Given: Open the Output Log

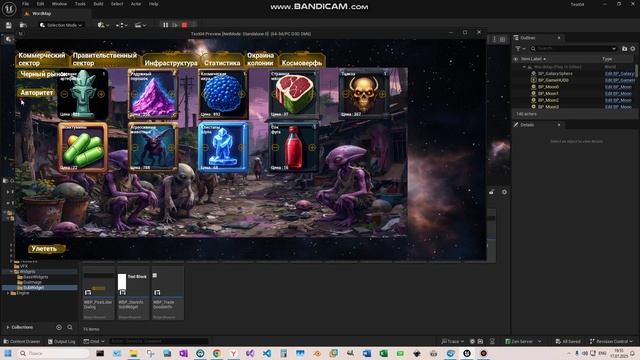Looking at the screenshot, I should (61, 341).
